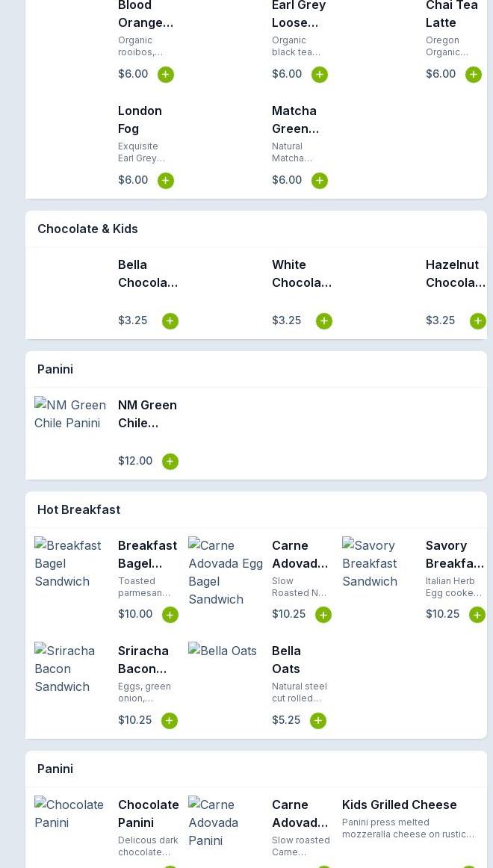The height and width of the screenshot is (868, 493).
Task: Add Earl Grey Loose tea to order
Action: click(x=320, y=75)
